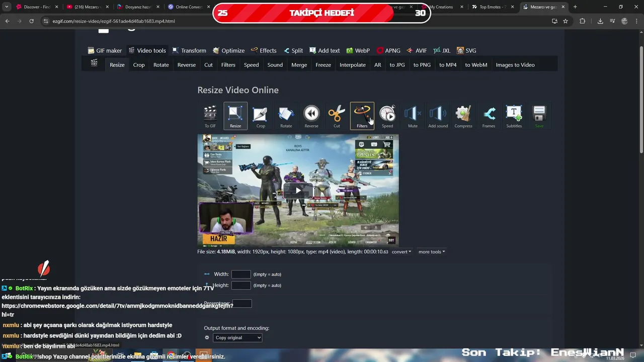Open the Speed stopwatch tool icon
This screenshot has height=362, width=644.
(387, 116)
